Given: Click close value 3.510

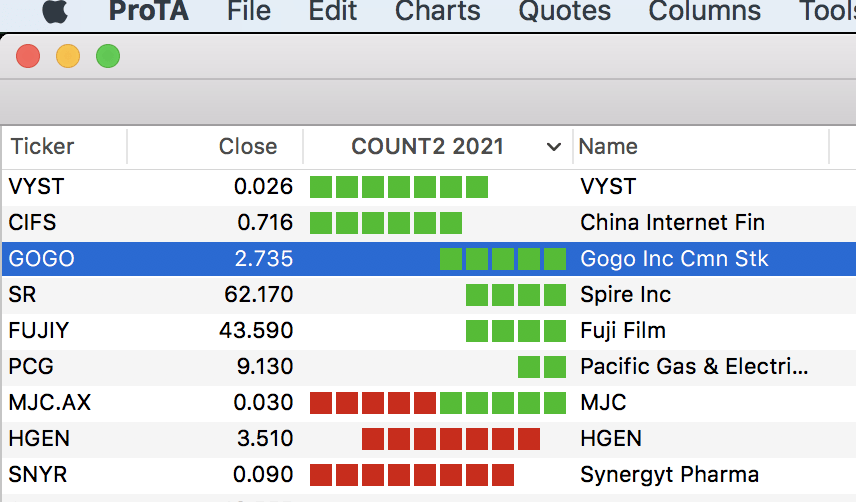Looking at the screenshot, I should point(265,439).
